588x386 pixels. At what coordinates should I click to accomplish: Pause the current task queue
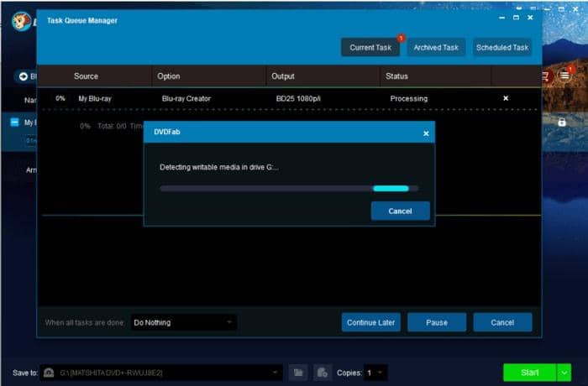tap(437, 322)
